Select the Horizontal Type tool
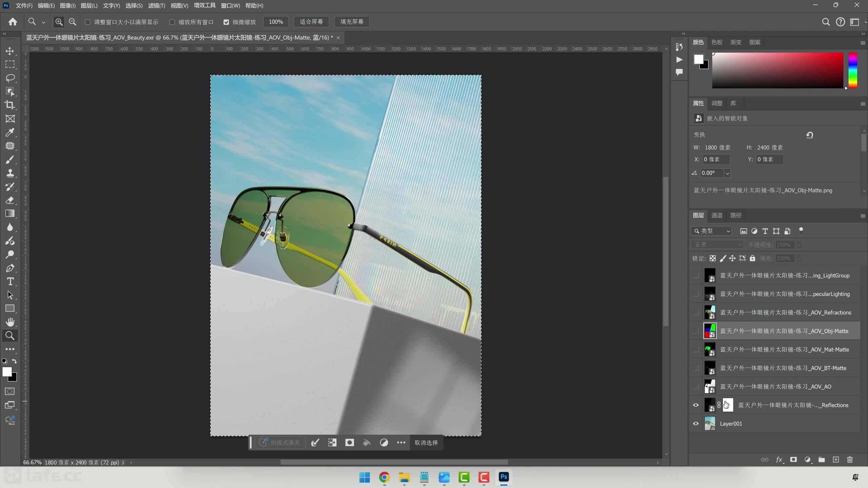868x488 pixels. [x=10, y=282]
